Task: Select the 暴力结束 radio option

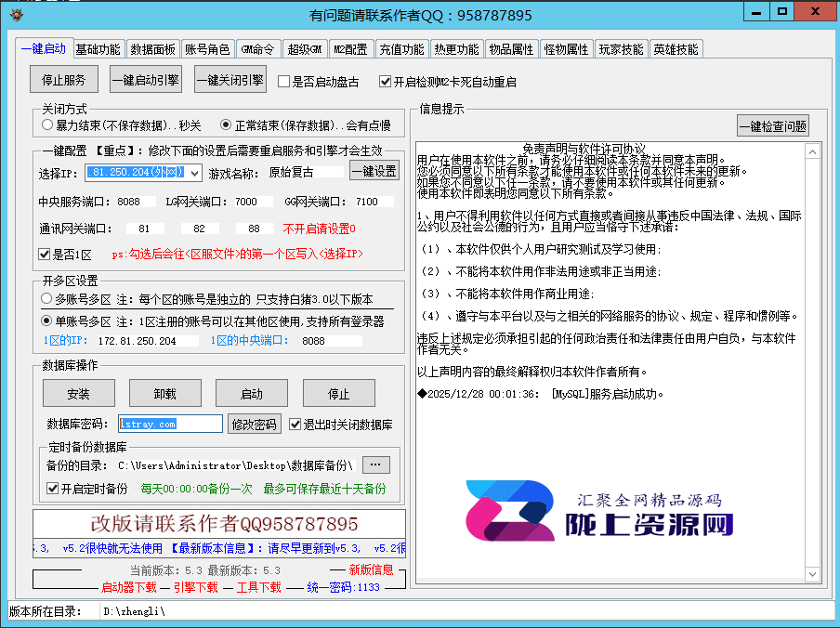Action: point(47,124)
